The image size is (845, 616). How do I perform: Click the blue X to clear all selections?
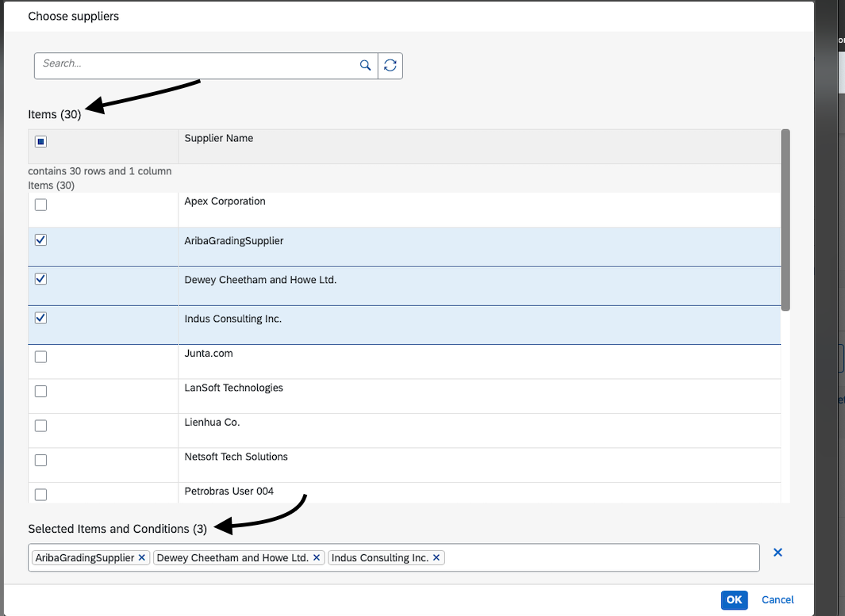[x=778, y=553]
